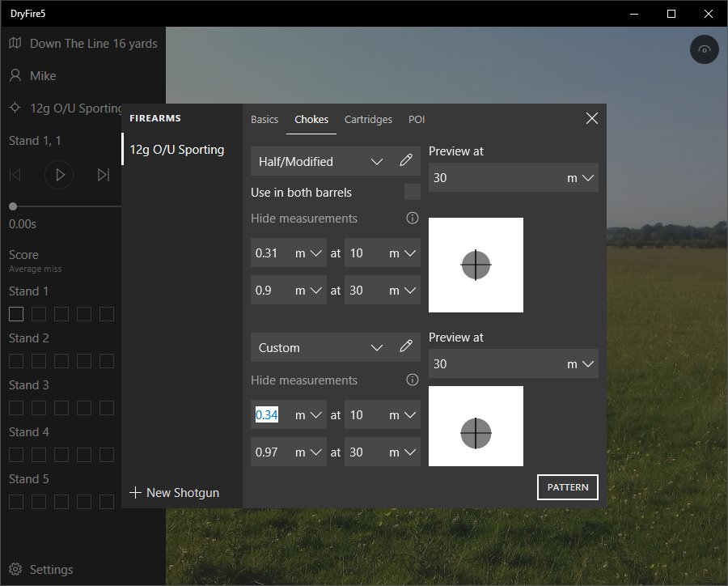Open the POI tab

tap(417, 119)
